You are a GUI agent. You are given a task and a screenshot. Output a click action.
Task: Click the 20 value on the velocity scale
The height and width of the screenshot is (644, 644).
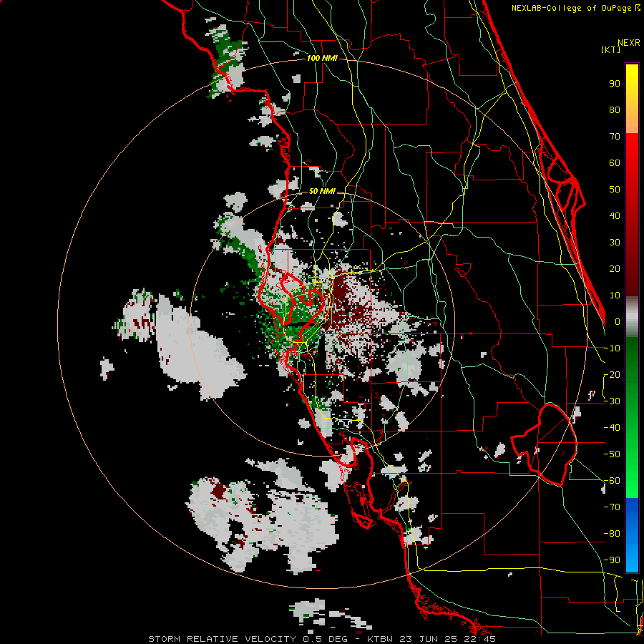pyautogui.click(x=615, y=269)
